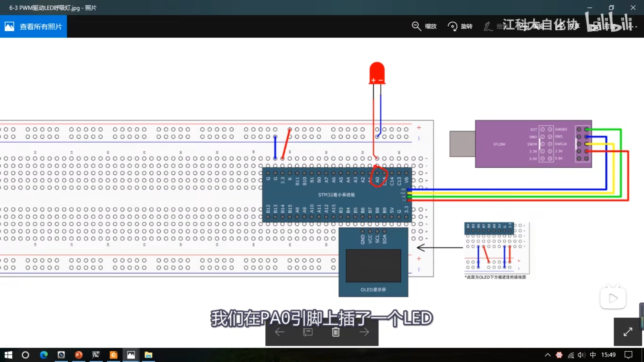Open 查看所有照片 to view all photos

pyautogui.click(x=33, y=26)
